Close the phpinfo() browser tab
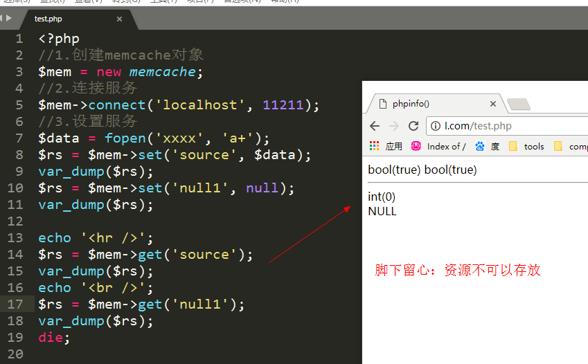The height and width of the screenshot is (364, 588). [x=493, y=104]
